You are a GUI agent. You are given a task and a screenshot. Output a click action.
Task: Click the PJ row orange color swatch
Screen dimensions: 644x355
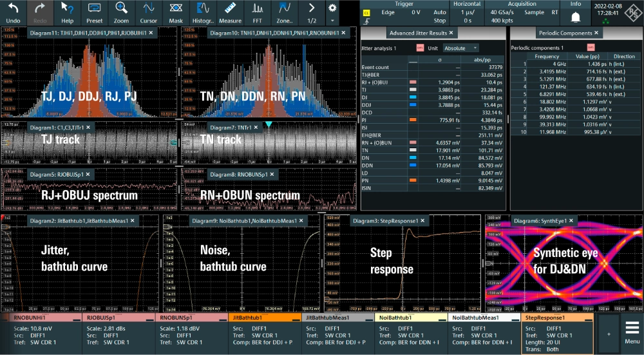(413, 120)
